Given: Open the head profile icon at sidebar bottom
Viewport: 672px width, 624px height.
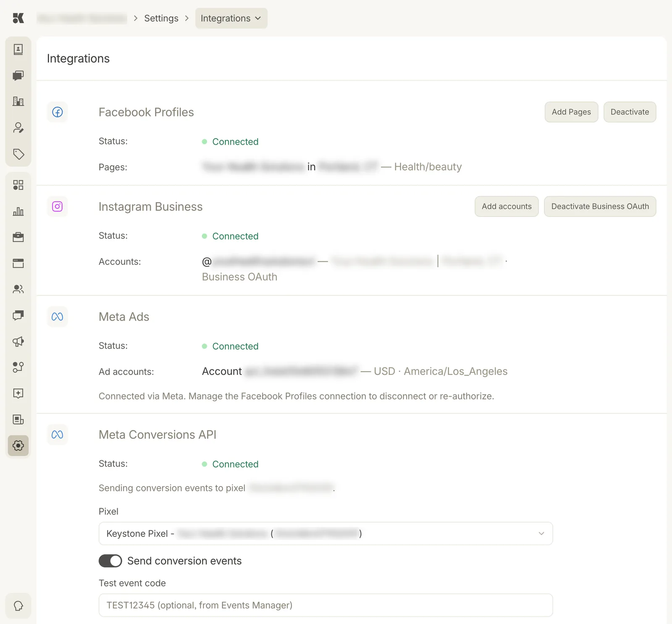Looking at the screenshot, I should (18, 606).
